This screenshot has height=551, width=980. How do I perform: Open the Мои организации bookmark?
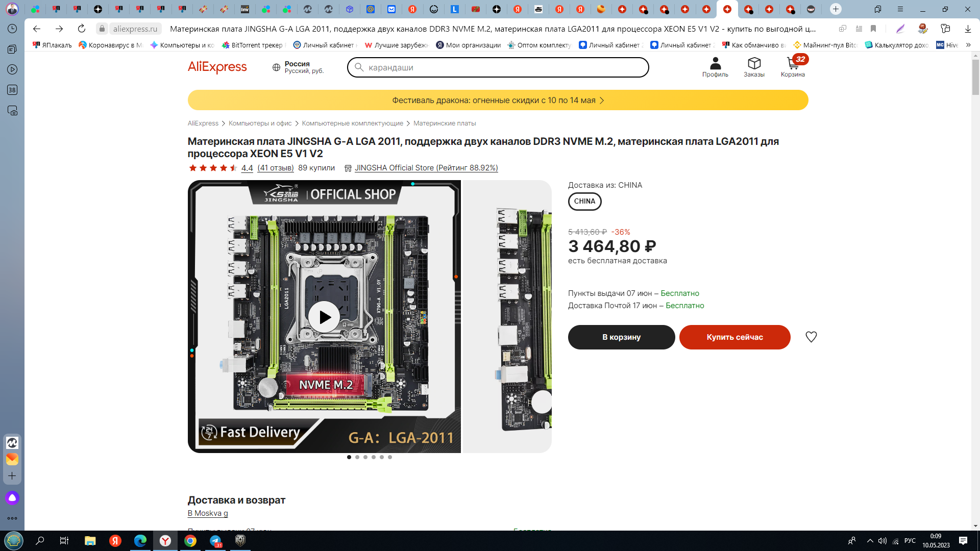(x=469, y=45)
